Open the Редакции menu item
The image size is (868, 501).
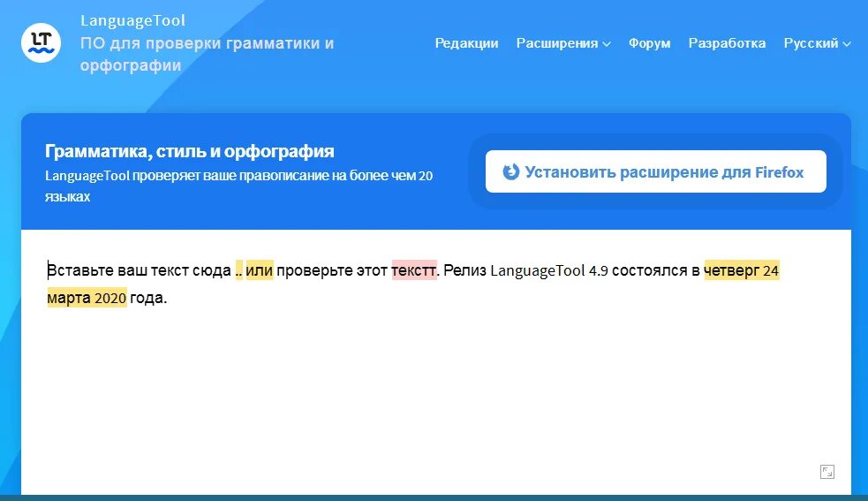[x=466, y=43]
